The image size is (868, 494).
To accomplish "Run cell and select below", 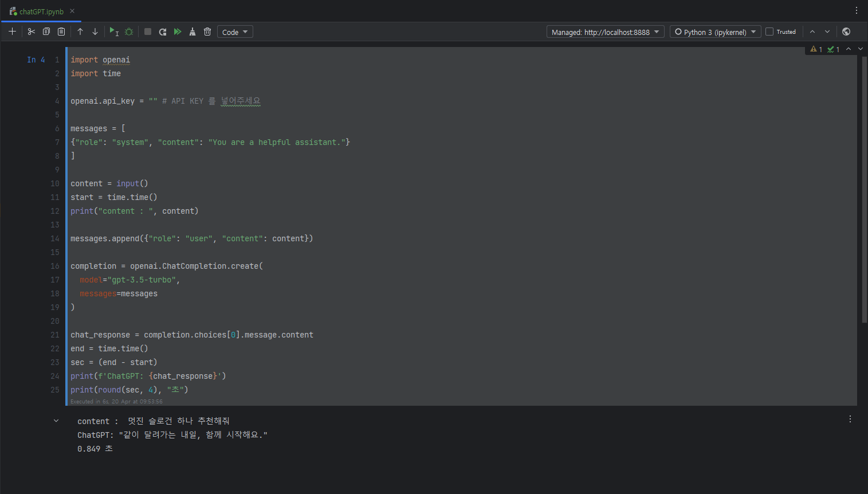I will pyautogui.click(x=114, y=32).
